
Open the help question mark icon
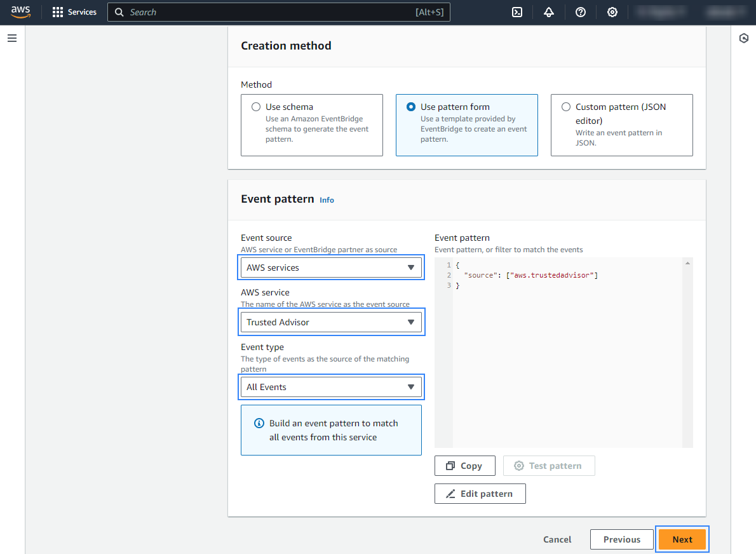click(x=581, y=12)
